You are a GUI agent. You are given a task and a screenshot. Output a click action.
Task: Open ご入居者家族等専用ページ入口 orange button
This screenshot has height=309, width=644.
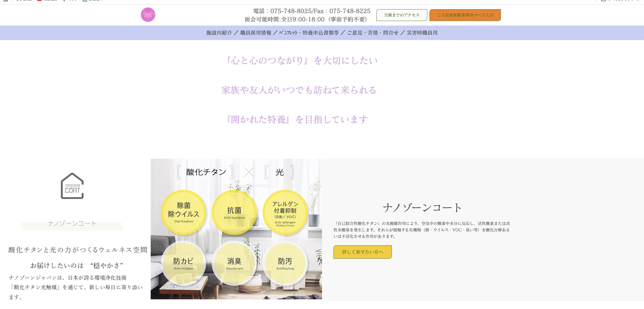point(465,15)
